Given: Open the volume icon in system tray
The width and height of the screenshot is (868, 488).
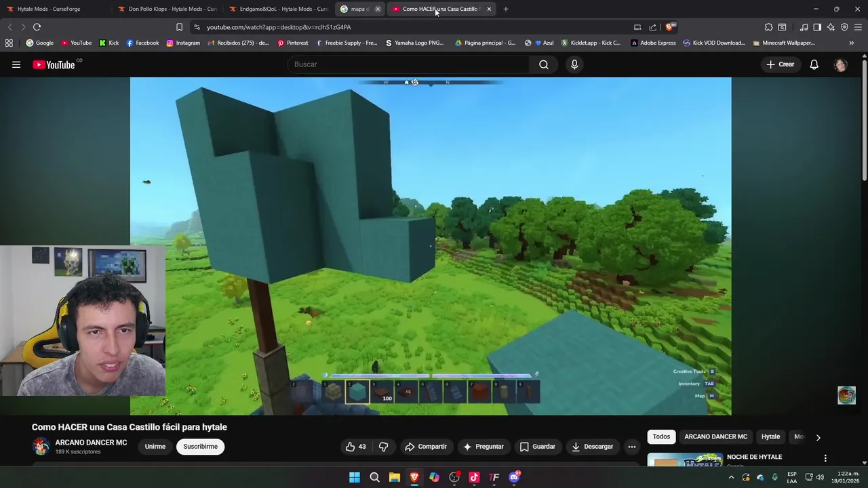Looking at the screenshot, I should pyautogui.click(x=820, y=477).
